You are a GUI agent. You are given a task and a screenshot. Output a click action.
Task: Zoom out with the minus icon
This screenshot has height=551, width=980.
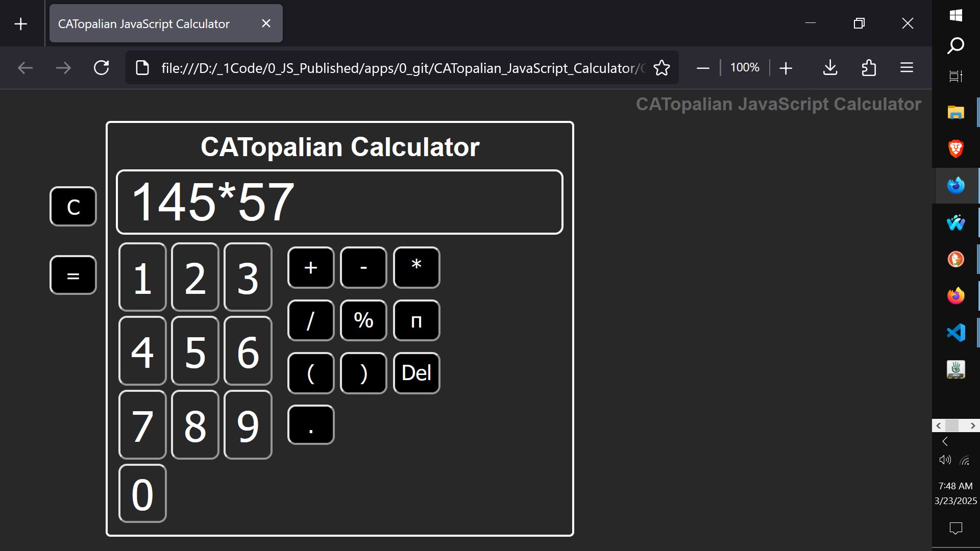(x=703, y=68)
